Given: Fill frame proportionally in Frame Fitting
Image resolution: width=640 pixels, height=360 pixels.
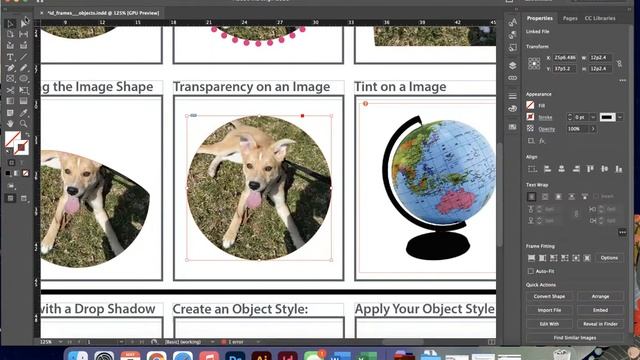Looking at the screenshot, I should click(x=531, y=258).
